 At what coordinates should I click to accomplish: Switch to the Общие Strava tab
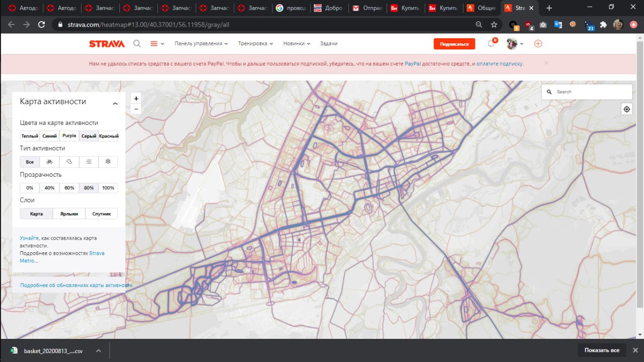tap(481, 8)
